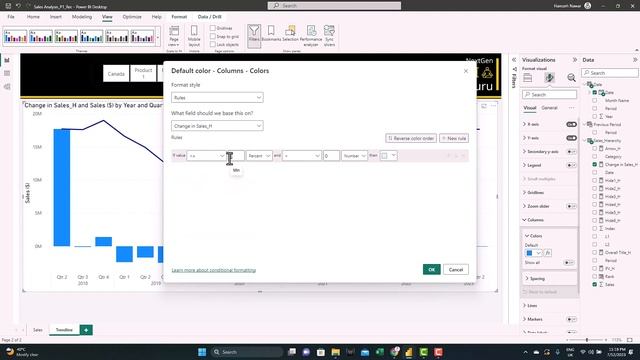640x360 pixels.
Task: Expand the themes gallery arrow
Action: (x=158, y=37)
